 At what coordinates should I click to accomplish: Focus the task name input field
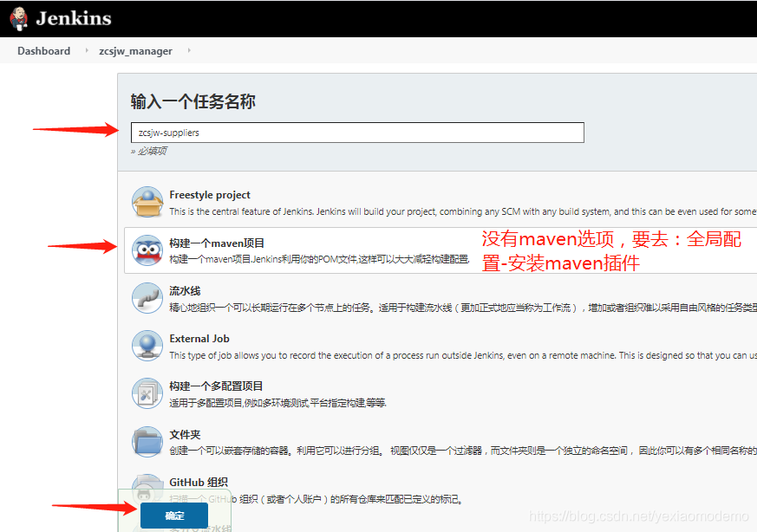coord(357,133)
